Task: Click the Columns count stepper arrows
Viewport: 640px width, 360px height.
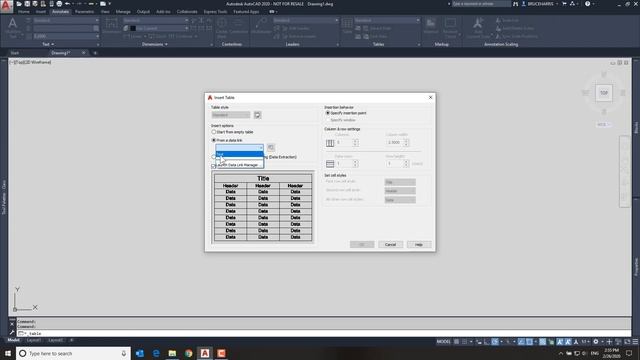Action: coord(356,142)
